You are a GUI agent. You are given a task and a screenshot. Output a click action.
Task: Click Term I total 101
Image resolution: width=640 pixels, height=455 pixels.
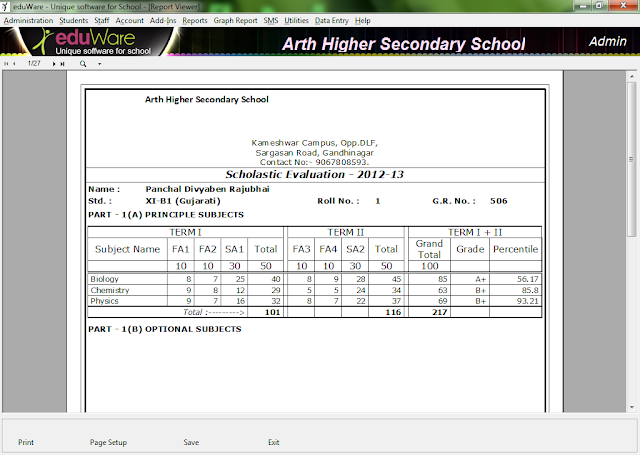[272, 312]
